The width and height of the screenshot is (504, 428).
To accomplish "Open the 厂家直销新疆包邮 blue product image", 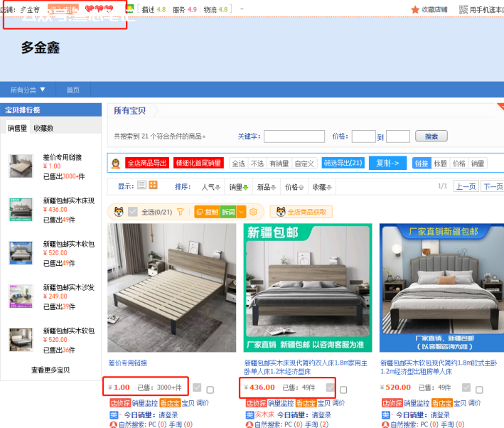I will pos(441,288).
